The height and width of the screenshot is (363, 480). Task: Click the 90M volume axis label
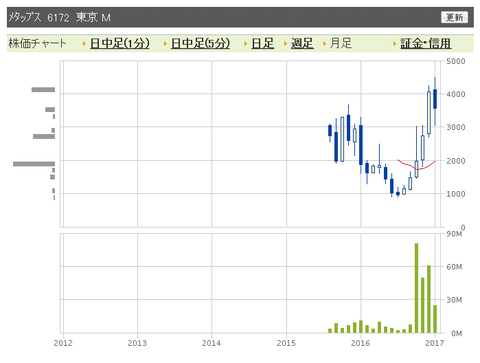454,234
